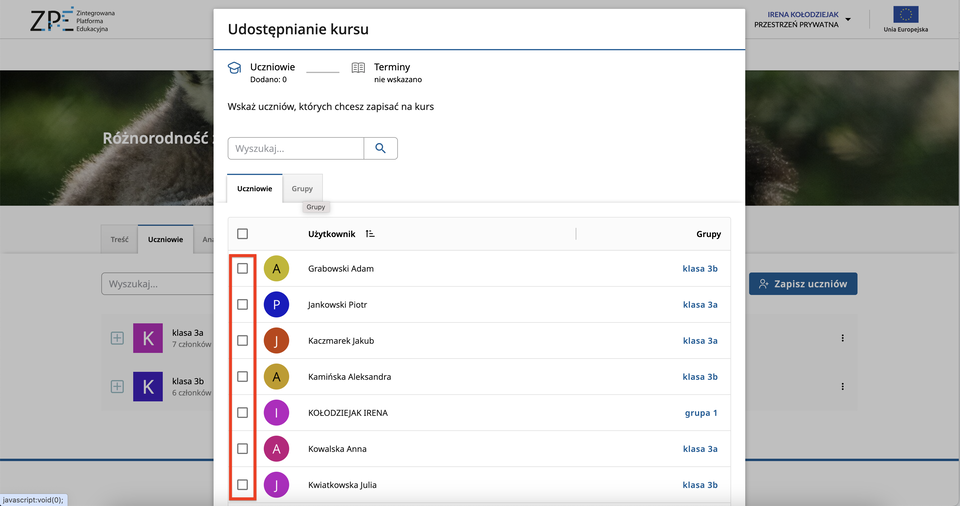Expand the klasa 3b group row
This screenshot has width=960, height=506.
pyautogui.click(x=117, y=386)
